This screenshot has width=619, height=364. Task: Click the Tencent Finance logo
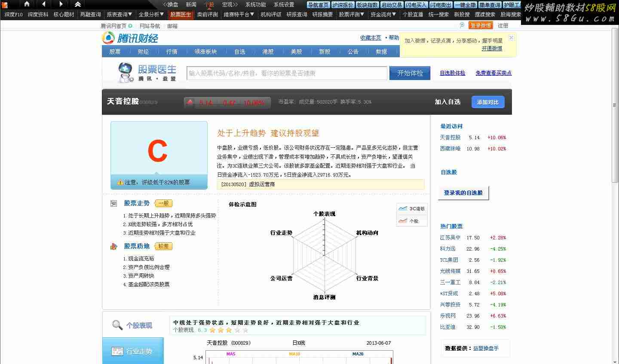coord(130,38)
